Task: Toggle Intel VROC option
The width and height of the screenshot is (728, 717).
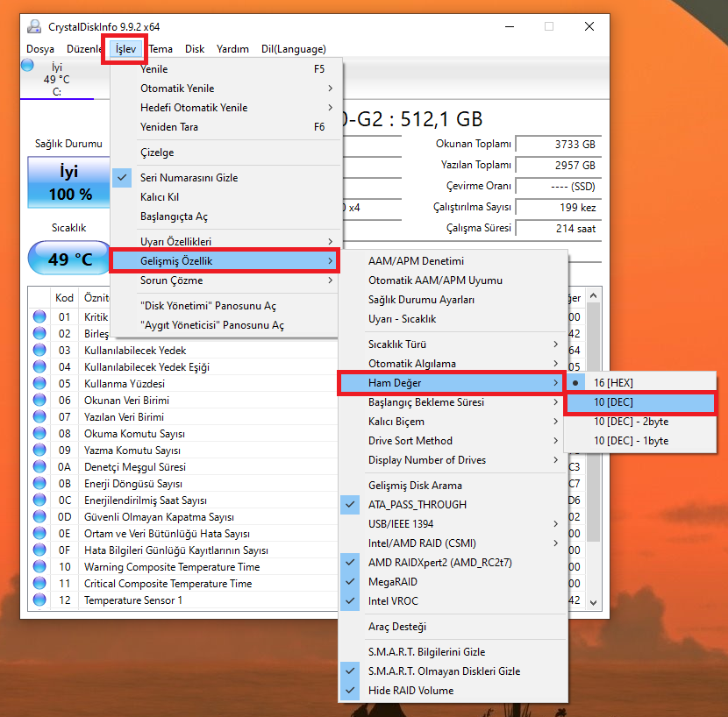Action: (x=453, y=601)
